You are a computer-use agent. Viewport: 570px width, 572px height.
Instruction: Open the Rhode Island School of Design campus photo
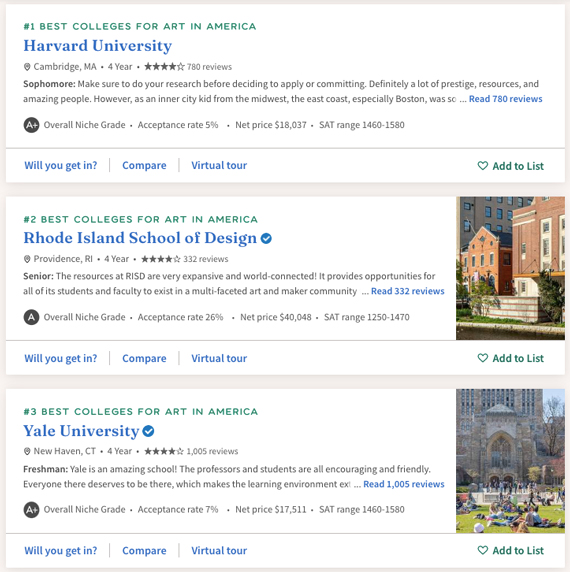510,268
